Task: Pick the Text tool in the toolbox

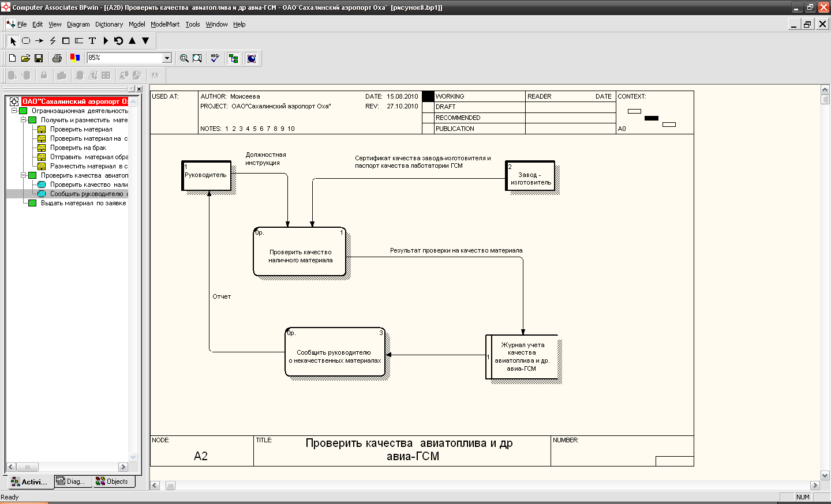Action: [92, 41]
